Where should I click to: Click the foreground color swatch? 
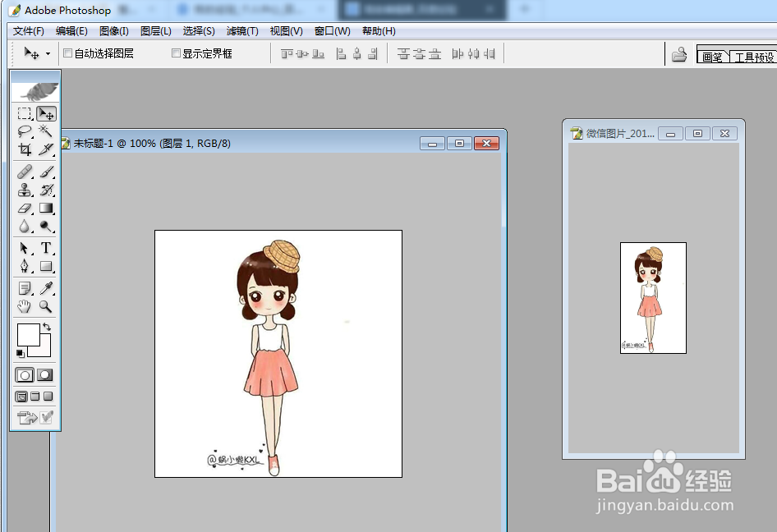(28, 335)
